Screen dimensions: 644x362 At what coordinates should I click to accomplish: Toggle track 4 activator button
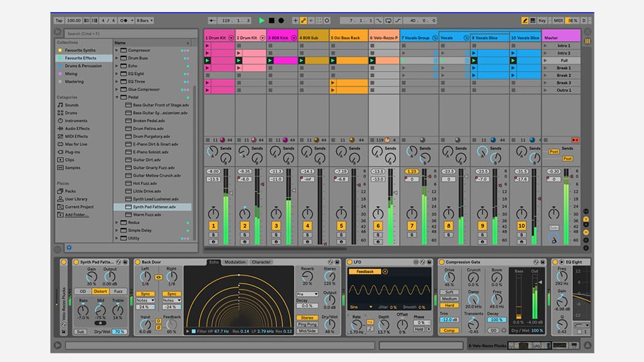click(307, 226)
